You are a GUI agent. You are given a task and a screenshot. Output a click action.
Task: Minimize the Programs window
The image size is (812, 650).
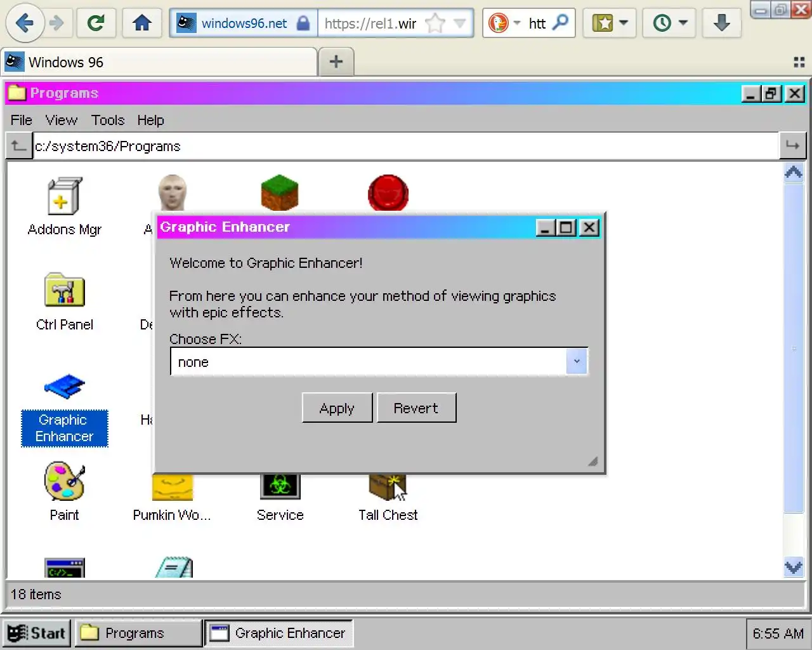point(752,94)
